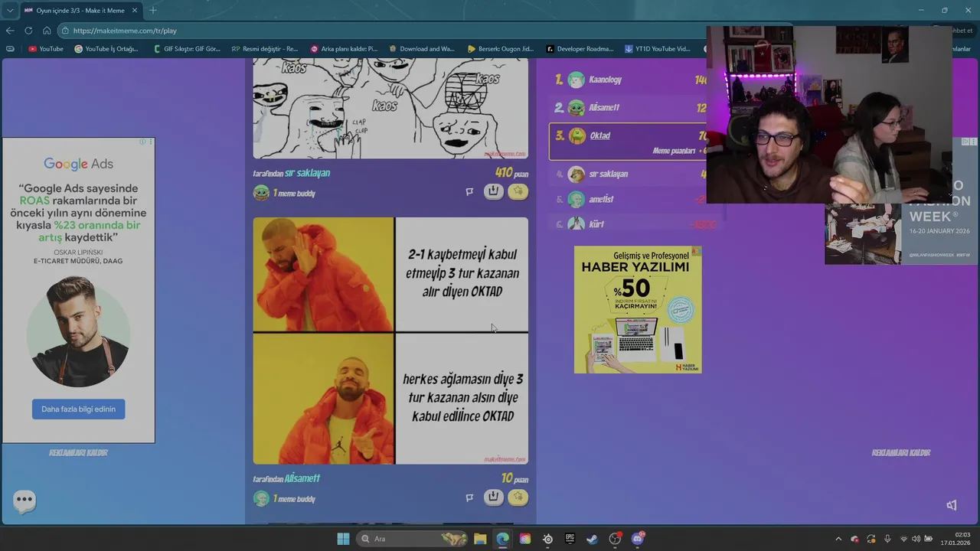Click left REKLAMLARI KALDIR link
The height and width of the screenshot is (551, 980).
(78, 452)
